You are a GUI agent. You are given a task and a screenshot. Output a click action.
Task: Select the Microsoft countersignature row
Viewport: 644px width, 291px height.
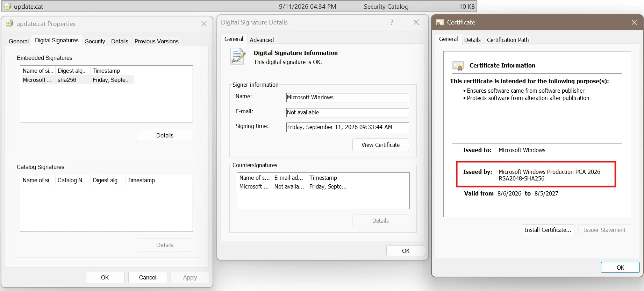[294, 186]
